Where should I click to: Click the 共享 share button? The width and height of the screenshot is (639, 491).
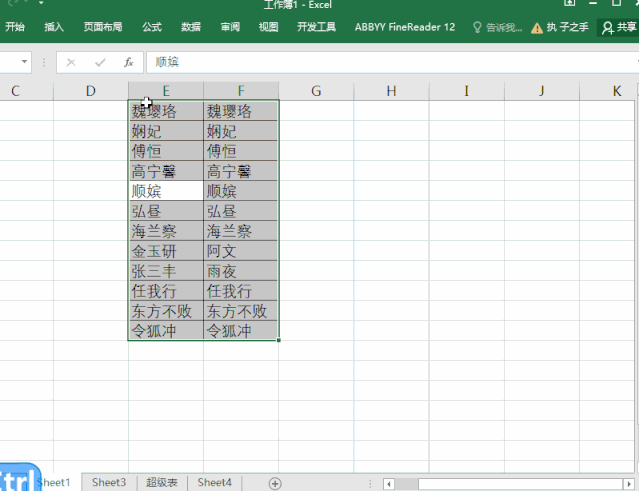tap(618, 27)
